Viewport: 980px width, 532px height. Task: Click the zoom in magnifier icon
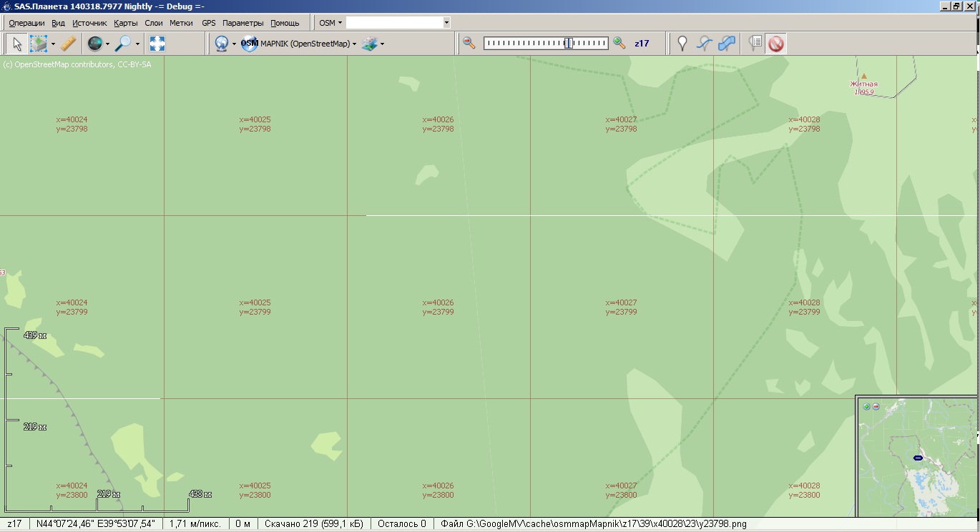coord(619,43)
